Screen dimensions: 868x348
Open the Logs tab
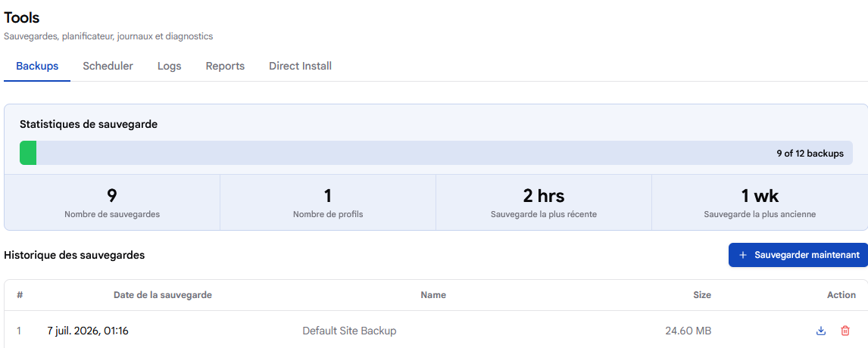pyautogui.click(x=170, y=67)
